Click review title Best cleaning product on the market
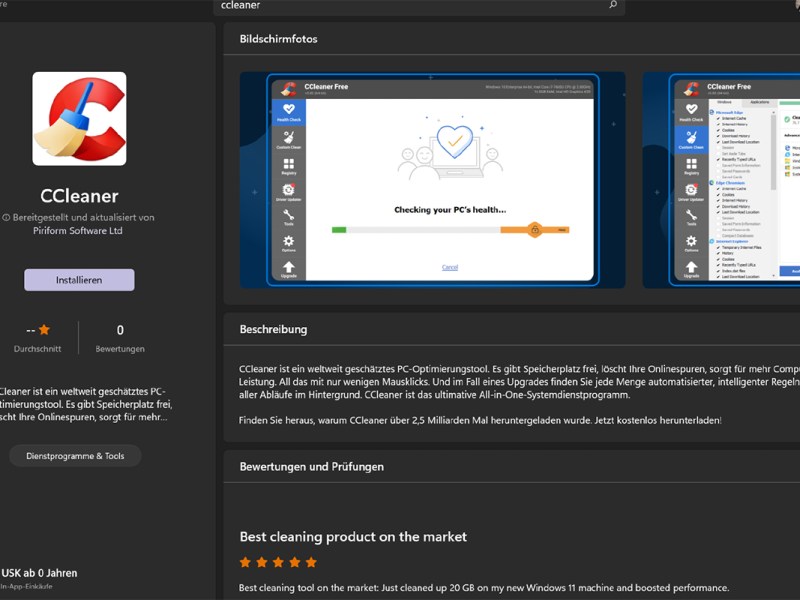Image resolution: width=800 pixels, height=600 pixels. tap(353, 536)
